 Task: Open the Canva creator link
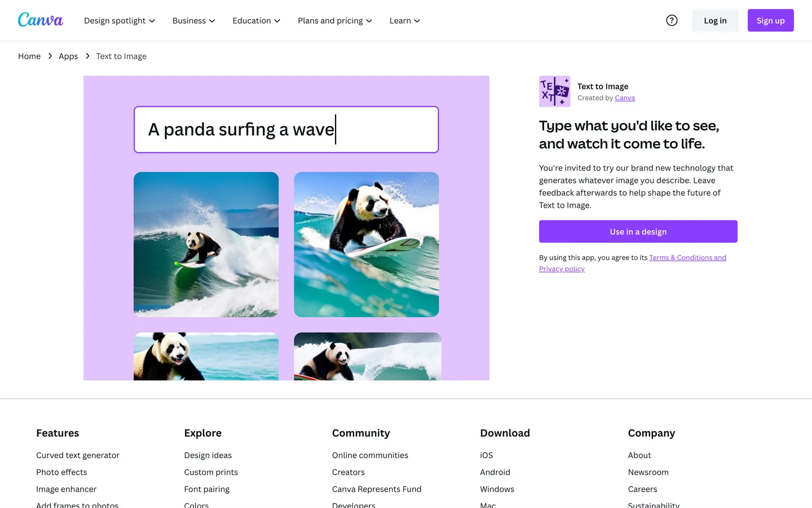click(625, 98)
